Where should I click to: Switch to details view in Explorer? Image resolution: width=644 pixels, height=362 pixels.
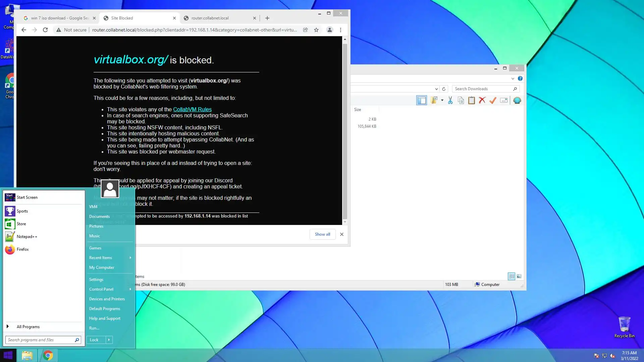[x=512, y=276]
